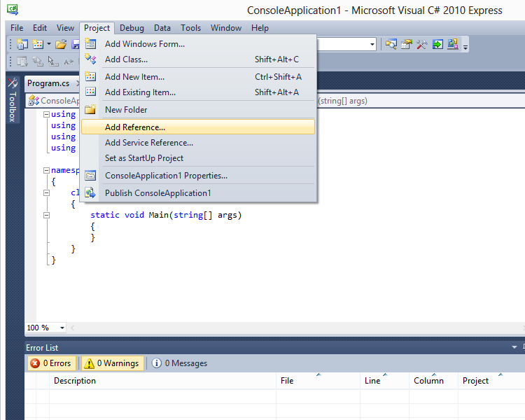
Task: Select Set as StartUp Project
Action: (198, 158)
